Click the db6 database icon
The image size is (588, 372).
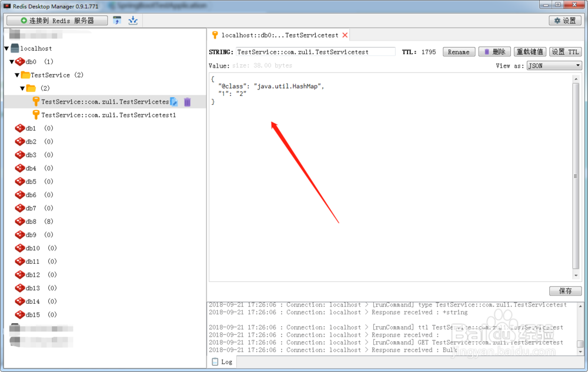click(20, 195)
